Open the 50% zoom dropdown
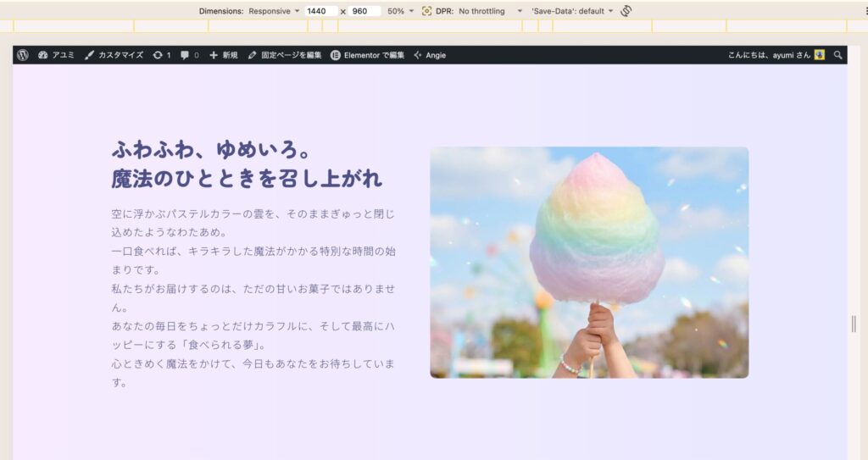 [x=400, y=11]
